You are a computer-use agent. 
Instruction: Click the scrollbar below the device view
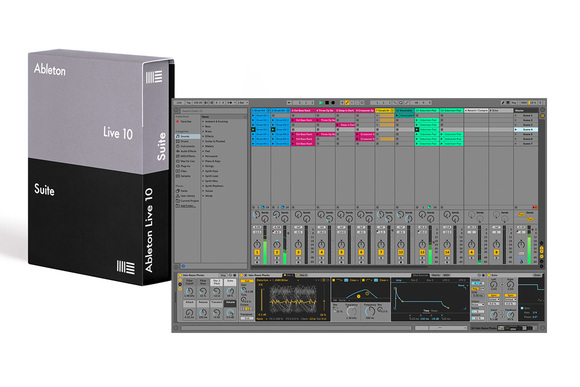(296, 328)
